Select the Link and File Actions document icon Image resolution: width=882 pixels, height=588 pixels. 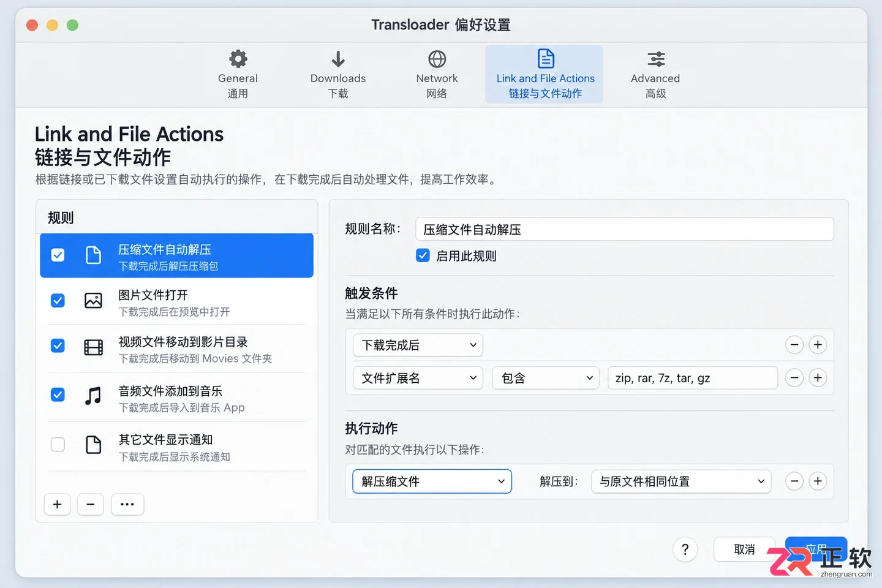tap(545, 59)
